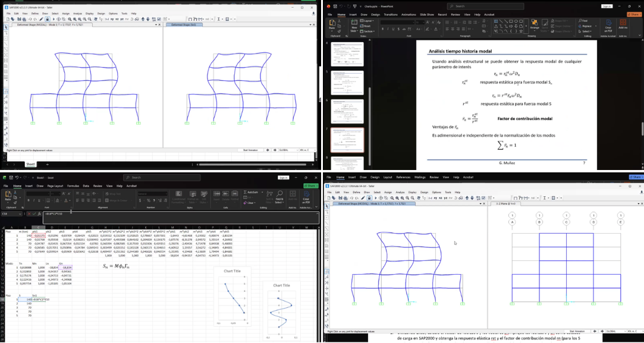Switch to xz view in upper SAP2000 toolbar
The image size is (644, 343).
pos(117,19)
